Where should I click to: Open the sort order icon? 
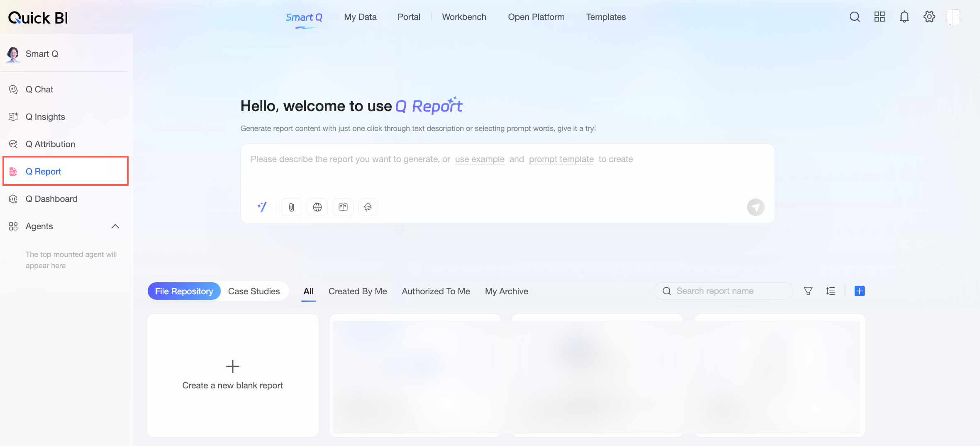pos(831,291)
